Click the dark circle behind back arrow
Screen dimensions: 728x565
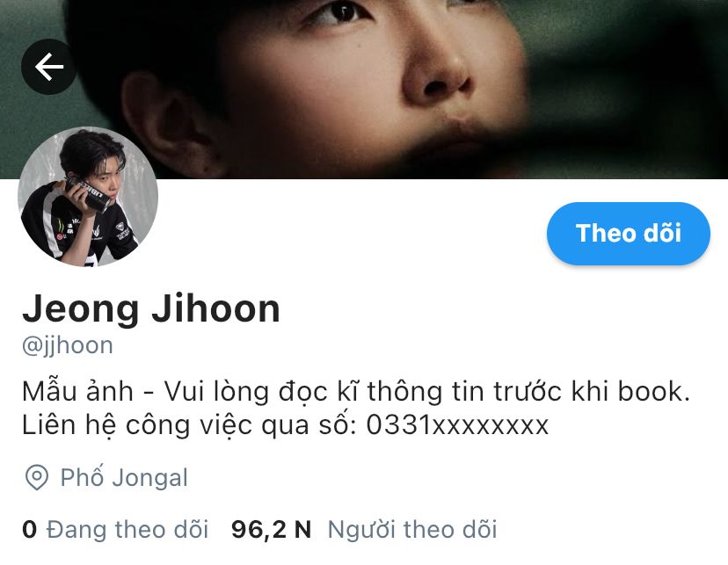click(49, 67)
